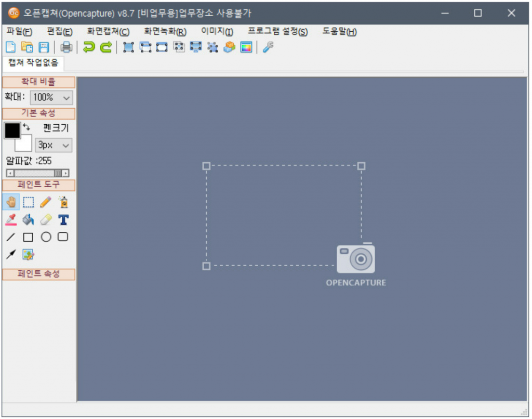Click the green Redo arrow
This screenshot has height=419, width=532.
coord(106,47)
